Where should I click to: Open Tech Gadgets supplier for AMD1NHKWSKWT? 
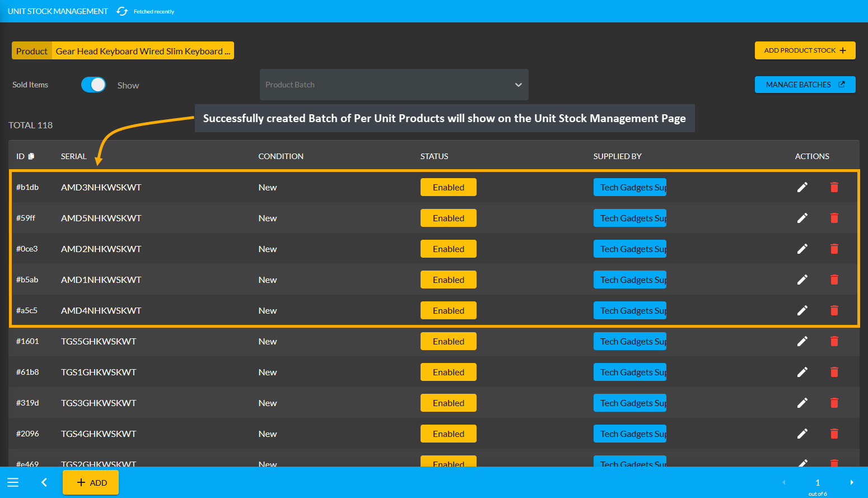coord(630,280)
